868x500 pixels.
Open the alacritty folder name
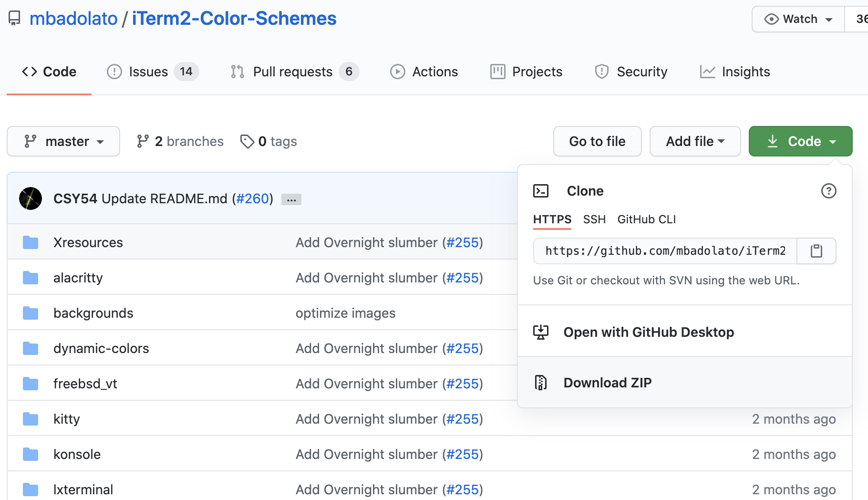point(78,278)
